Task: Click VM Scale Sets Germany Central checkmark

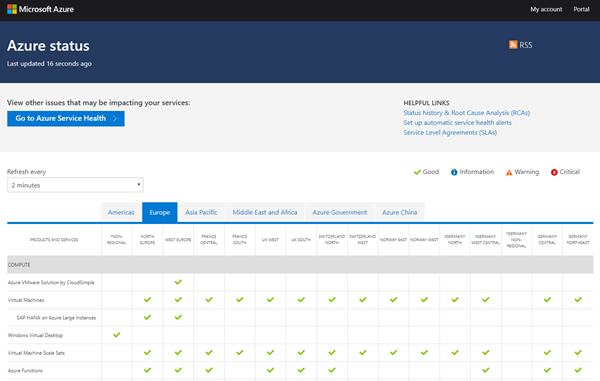Action: point(547,352)
